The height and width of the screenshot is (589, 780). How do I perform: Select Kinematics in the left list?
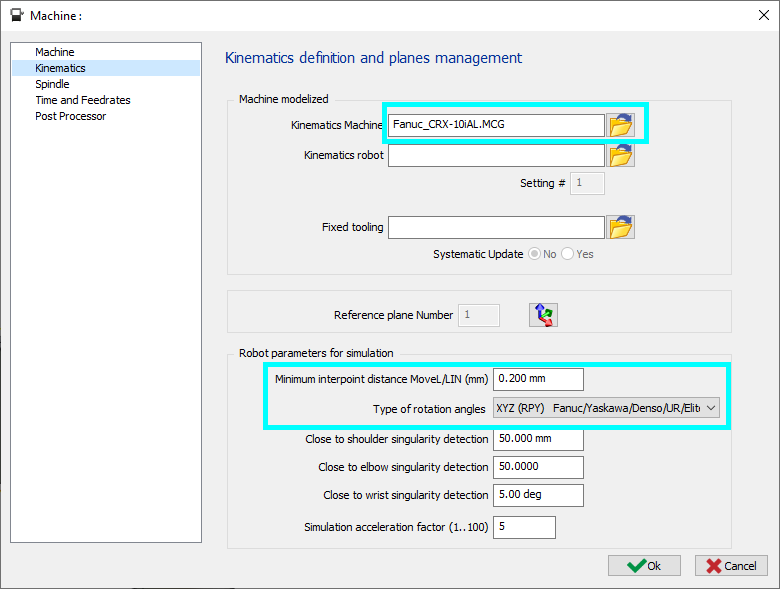coord(60,68)
